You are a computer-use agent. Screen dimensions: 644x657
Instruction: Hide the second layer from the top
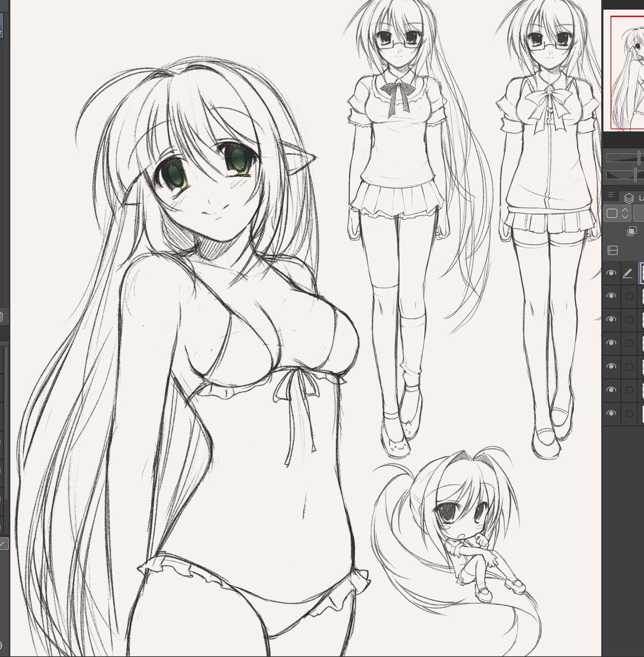(612, 296)
